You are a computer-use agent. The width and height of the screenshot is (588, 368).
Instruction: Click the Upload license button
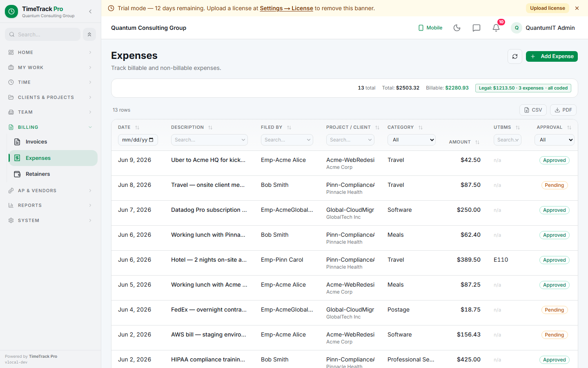click(547, 8)
